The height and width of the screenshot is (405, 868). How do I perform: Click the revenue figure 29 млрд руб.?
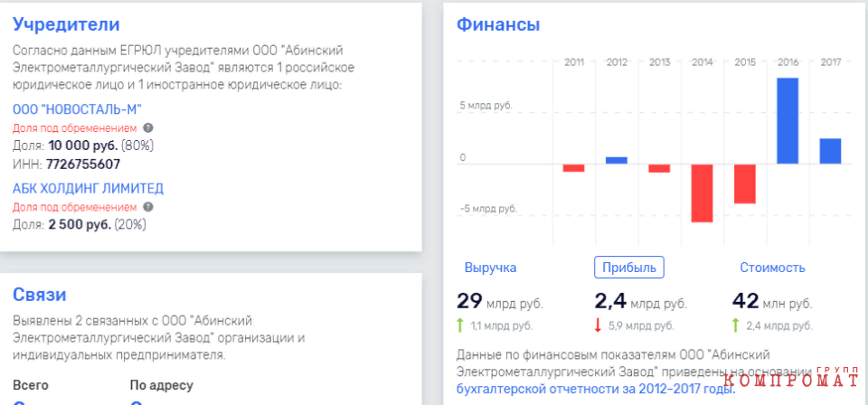500,302
